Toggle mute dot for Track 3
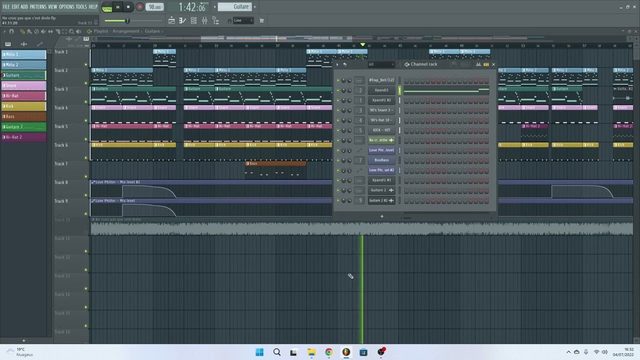The height and width of the screenshot is (360, 640). tap(86, 102)
